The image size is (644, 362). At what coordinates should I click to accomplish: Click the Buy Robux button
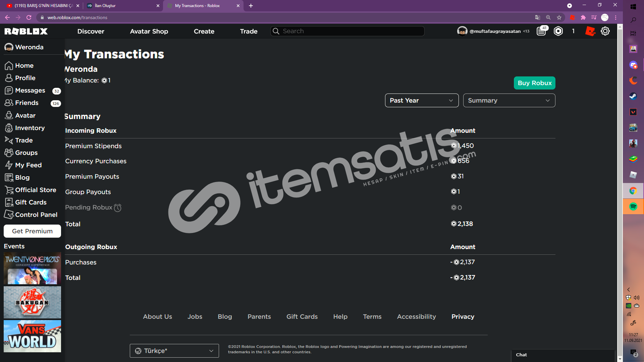coord(535,83)
